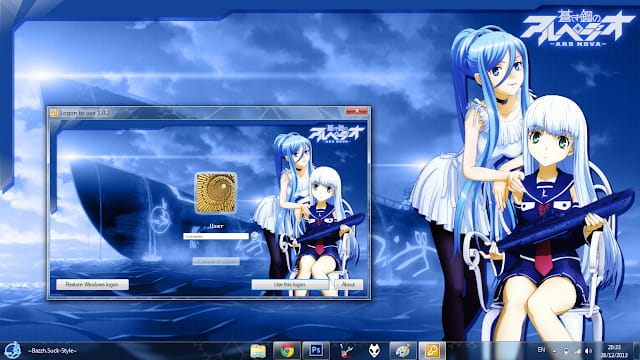This screenshot has width=640, height=360.
Task: Open the paint palette app on taskbar
Action: coord(403,351)
